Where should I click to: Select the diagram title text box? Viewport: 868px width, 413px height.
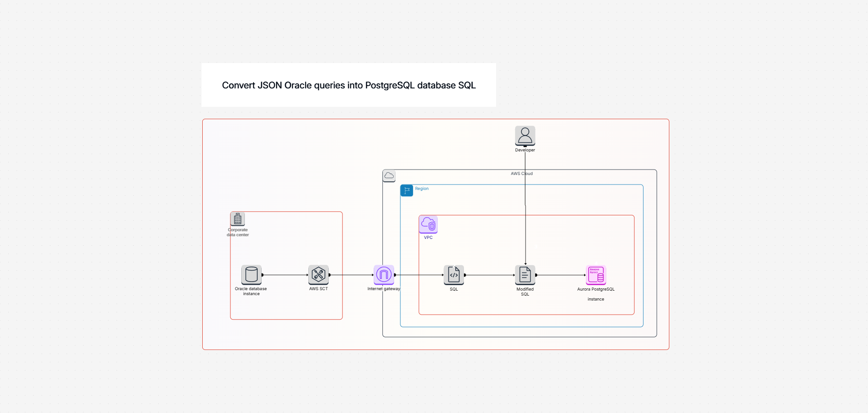[x=349, y=85]
